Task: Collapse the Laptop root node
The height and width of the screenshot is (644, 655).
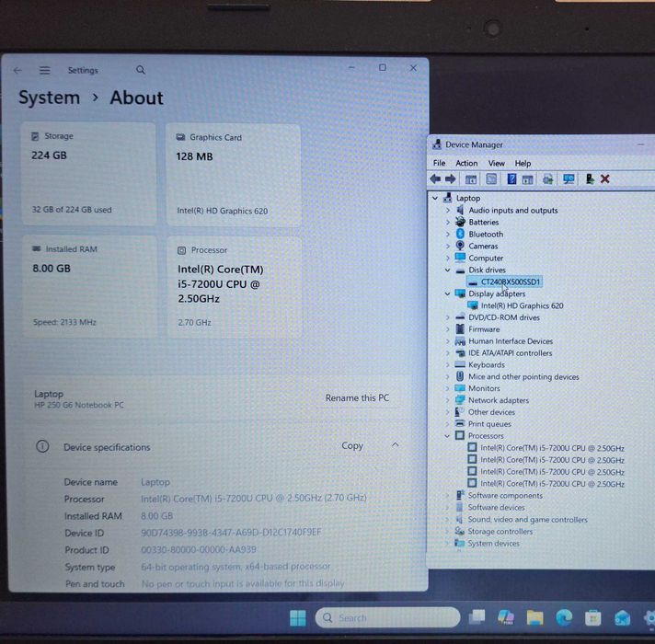Action: 435,198
